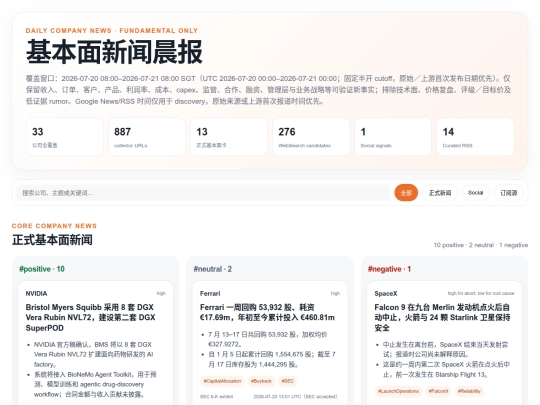Viewport: 540px width, 405px height.
Task: Open the SpaceX Falcon 9 abort headline
Action: point(442,318)
